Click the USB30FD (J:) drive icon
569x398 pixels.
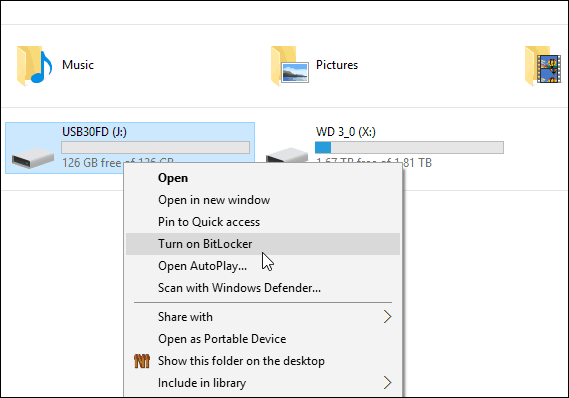coord(33,159)
